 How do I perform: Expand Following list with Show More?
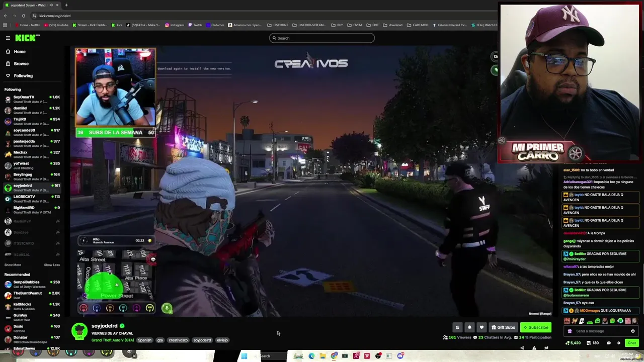(13, 265)
